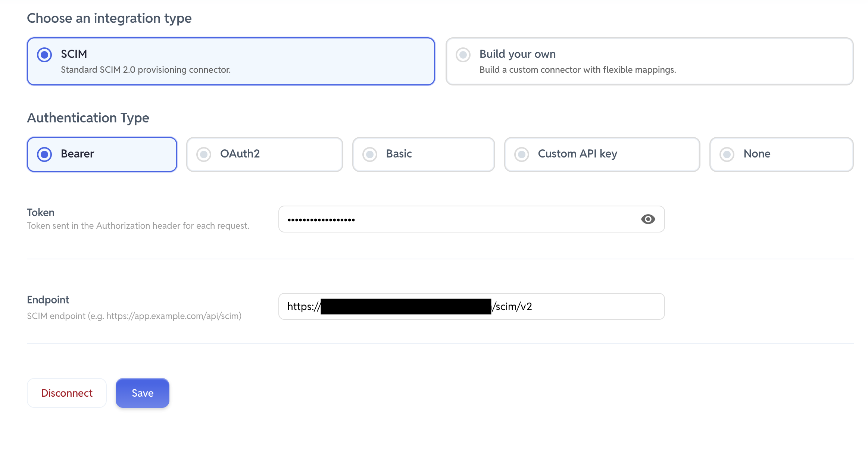Set authentication type to None
Viewport: 868px width, 459px height.
tap(727, 154)
